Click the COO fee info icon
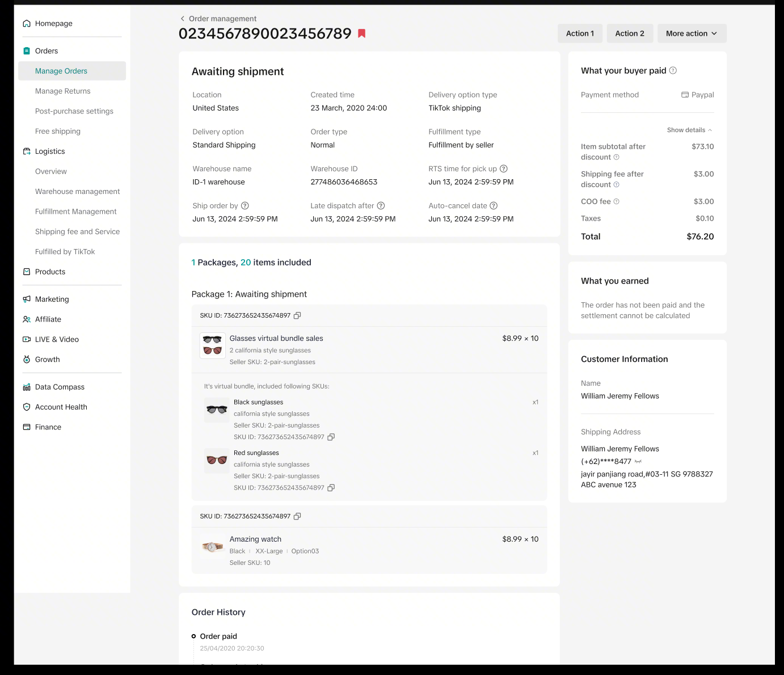Image resolution: width=784 pixels, height=675 pixels. click(617, 201)
